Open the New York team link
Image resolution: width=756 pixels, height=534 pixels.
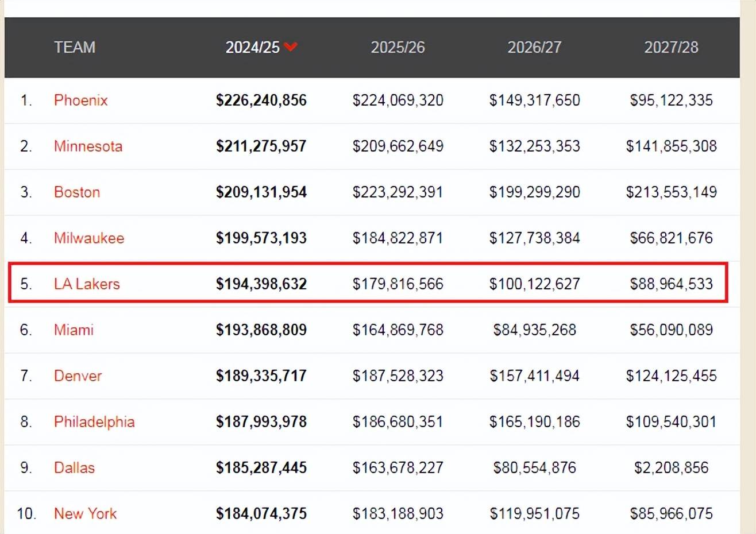pyautogui.click(x=85, y=514)
